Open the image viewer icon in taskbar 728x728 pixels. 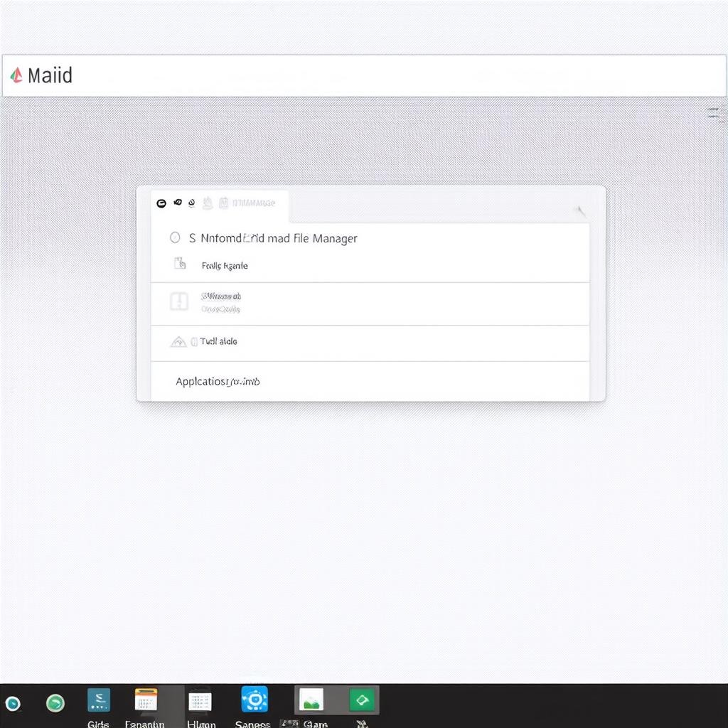click(x=311, y=700)
